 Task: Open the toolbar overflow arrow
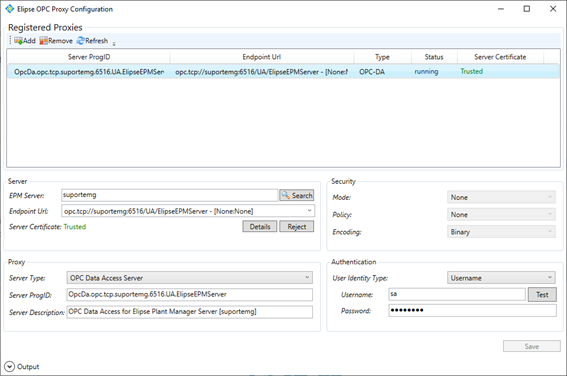[114, 43]
